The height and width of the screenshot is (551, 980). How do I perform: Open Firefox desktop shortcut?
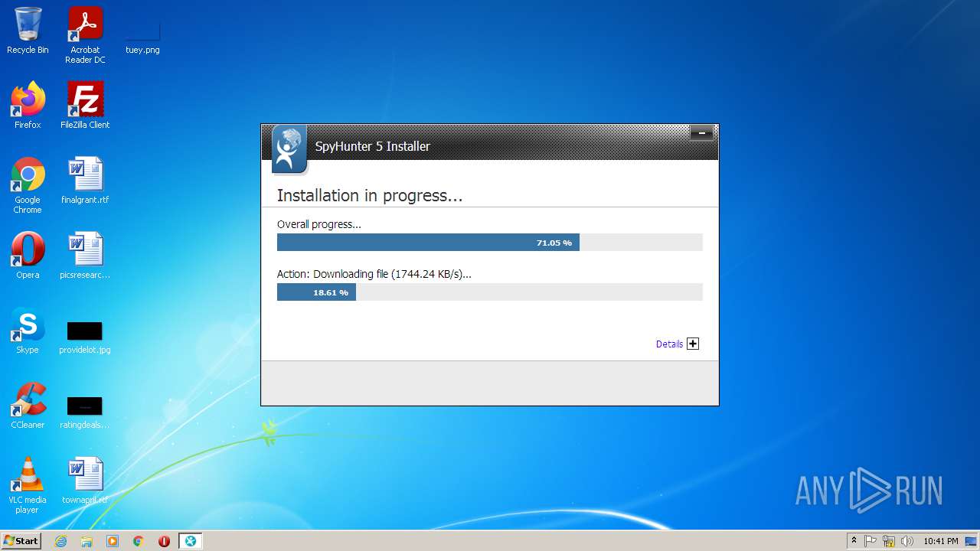[x=28, y=106]
